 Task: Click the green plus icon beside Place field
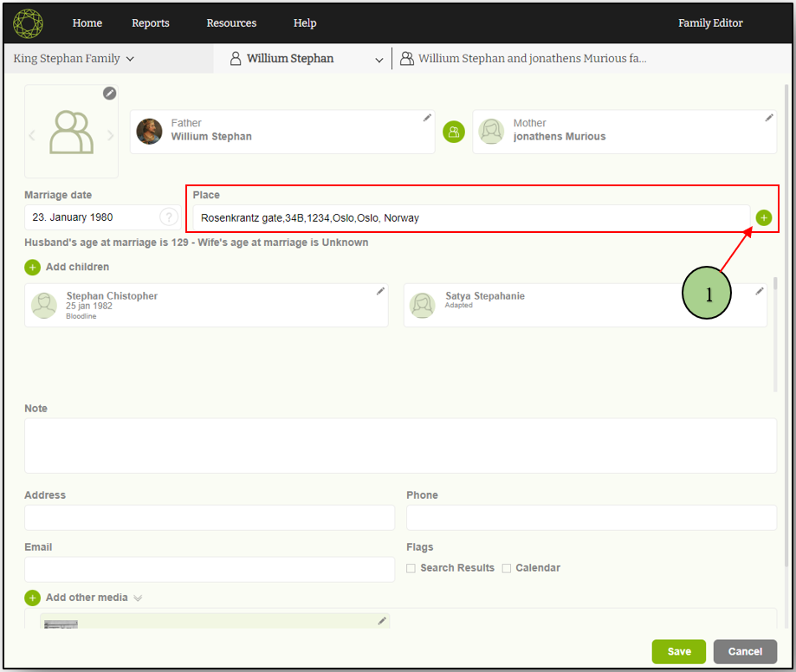[x=763, y=218]
